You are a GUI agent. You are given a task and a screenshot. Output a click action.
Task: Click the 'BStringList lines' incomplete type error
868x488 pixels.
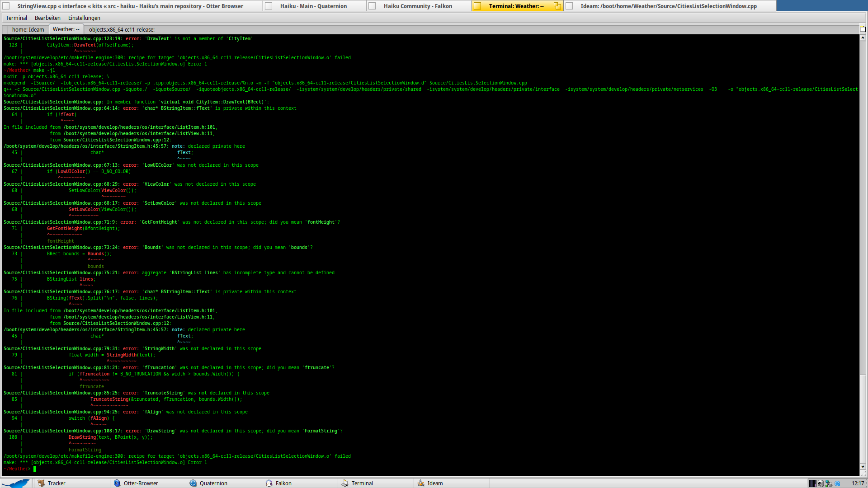169,272
